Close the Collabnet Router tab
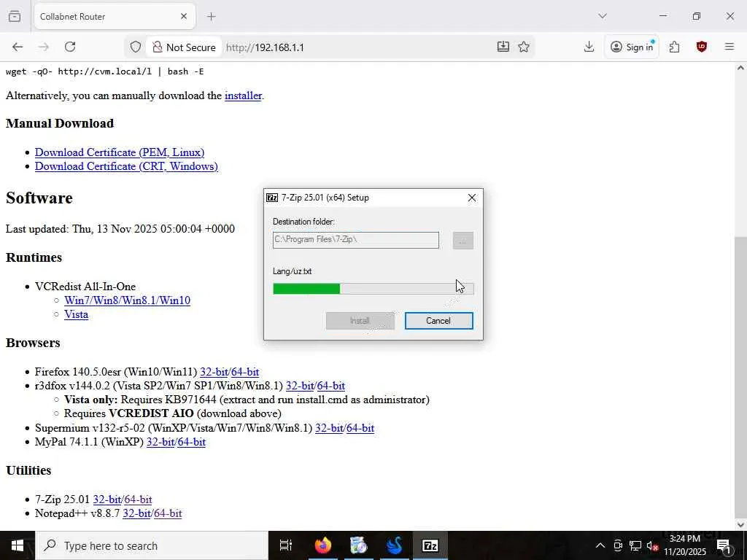Image resolution: width=747 pixels, height=560 pixels. pyautogui.click(x=183, y=16)
